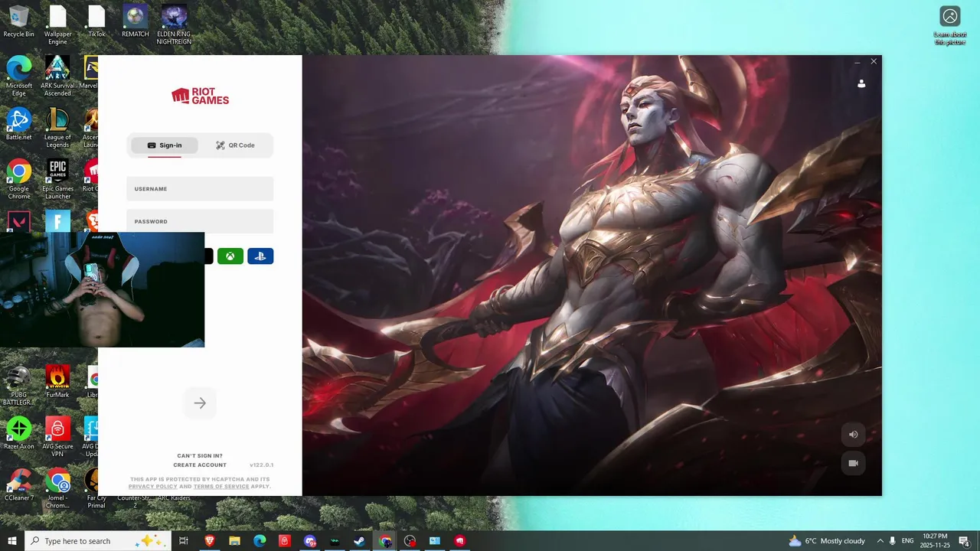The width and height of the screenshot is (980, 551).
Task: Open the PRIVACY POLICY link
Action: pyautogui.click(x=152, y=487)
